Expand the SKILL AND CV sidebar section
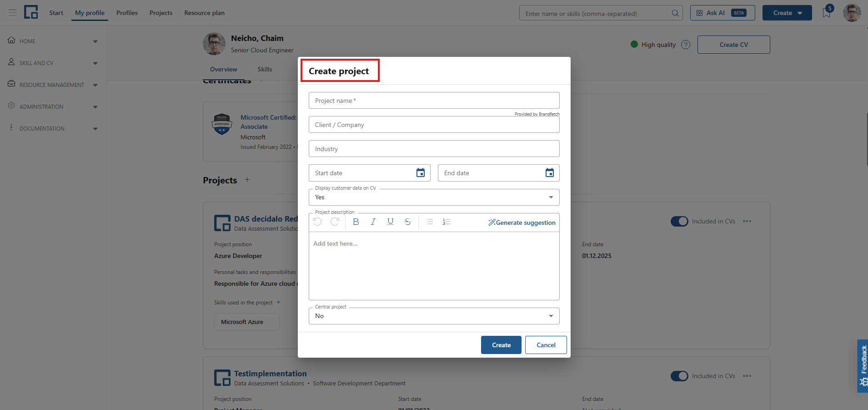Viewport: 868px width, 410px height. (x=53, y=63)
